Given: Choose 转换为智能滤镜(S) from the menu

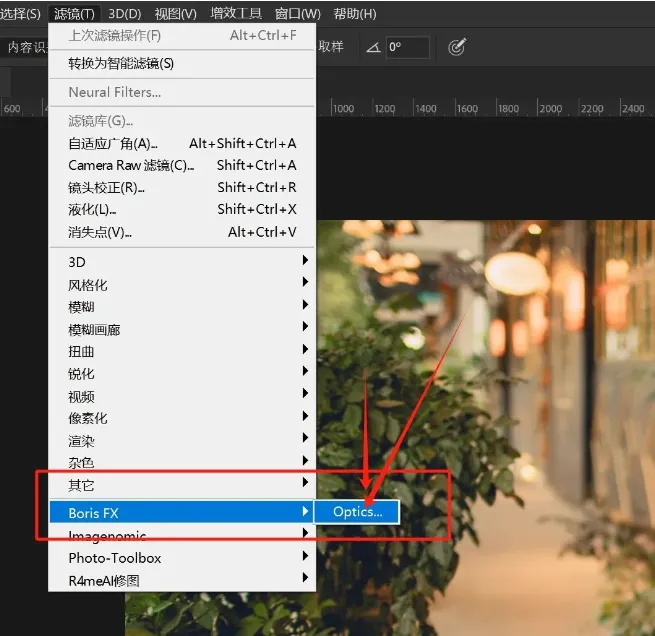Looking at the screenshot, I should point(182,63).
